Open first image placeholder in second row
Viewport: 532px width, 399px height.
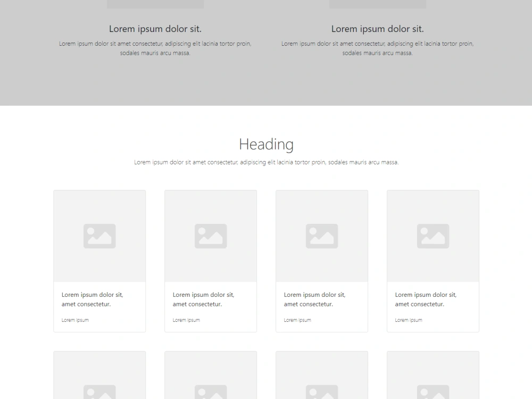pos(99,375)
